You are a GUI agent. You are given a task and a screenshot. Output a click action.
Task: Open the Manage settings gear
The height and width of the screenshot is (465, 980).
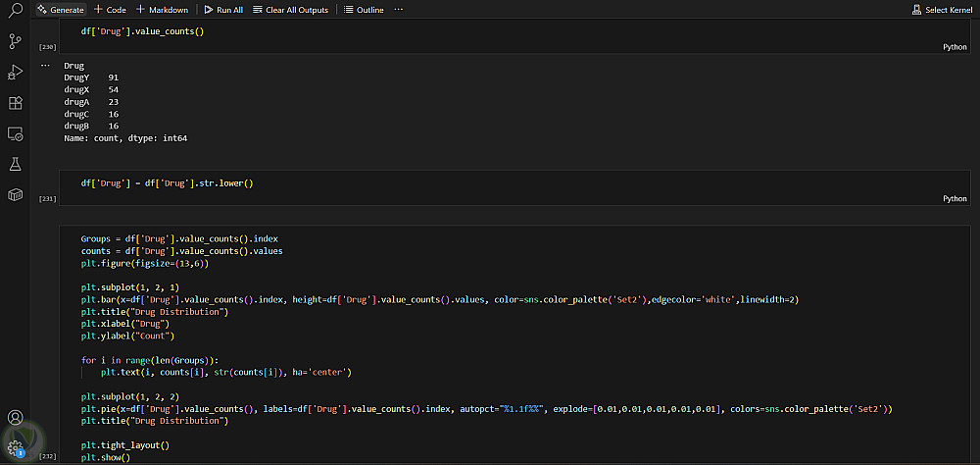coord(15,447)
